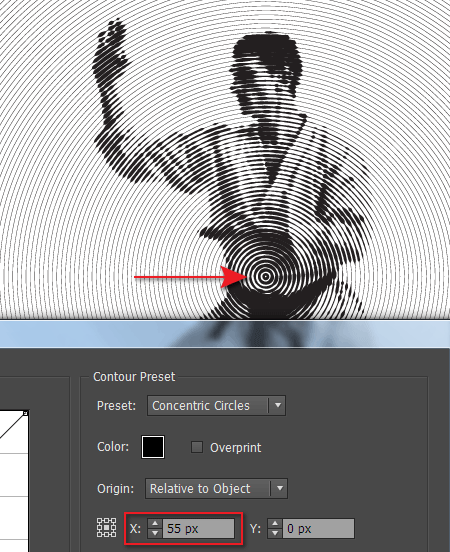
Task: Enable the Overprint checkbox
Action: 196,447
